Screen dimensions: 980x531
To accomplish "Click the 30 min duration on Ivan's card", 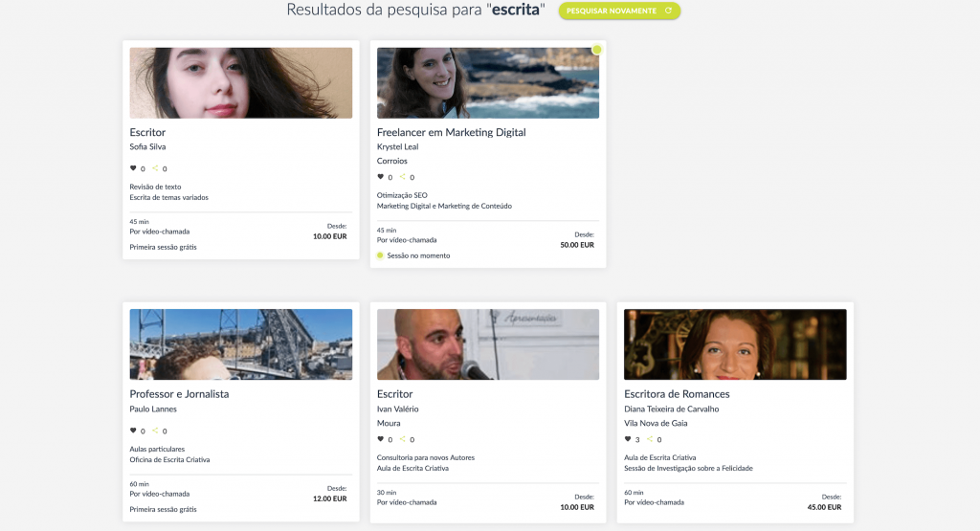I will pyautogui.click(x=387, y=493).
